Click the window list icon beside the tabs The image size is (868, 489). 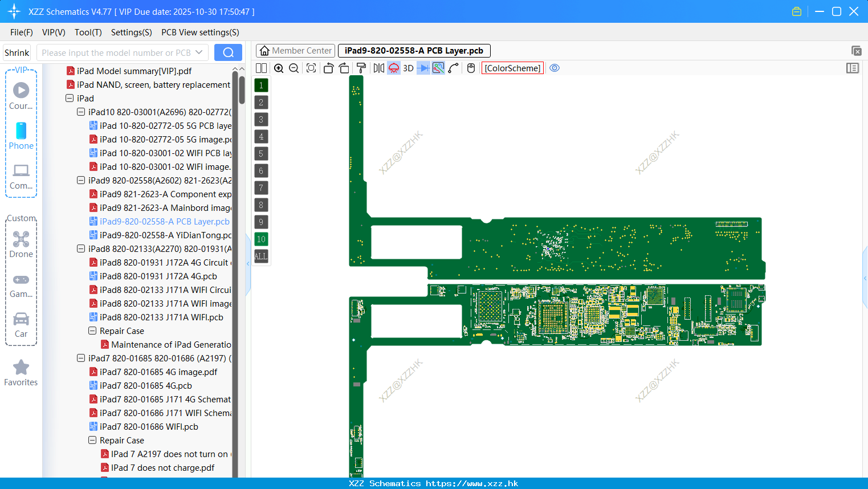coord(856,51)
